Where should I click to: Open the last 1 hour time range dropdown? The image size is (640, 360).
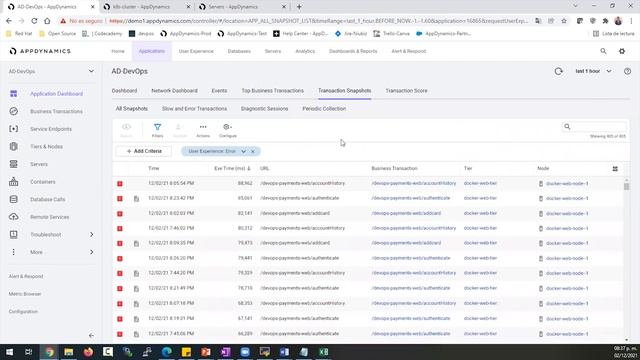pos(593,71)
